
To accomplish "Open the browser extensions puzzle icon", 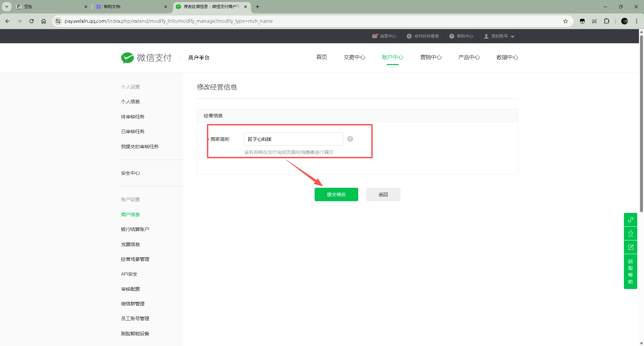I will [606, 21].
